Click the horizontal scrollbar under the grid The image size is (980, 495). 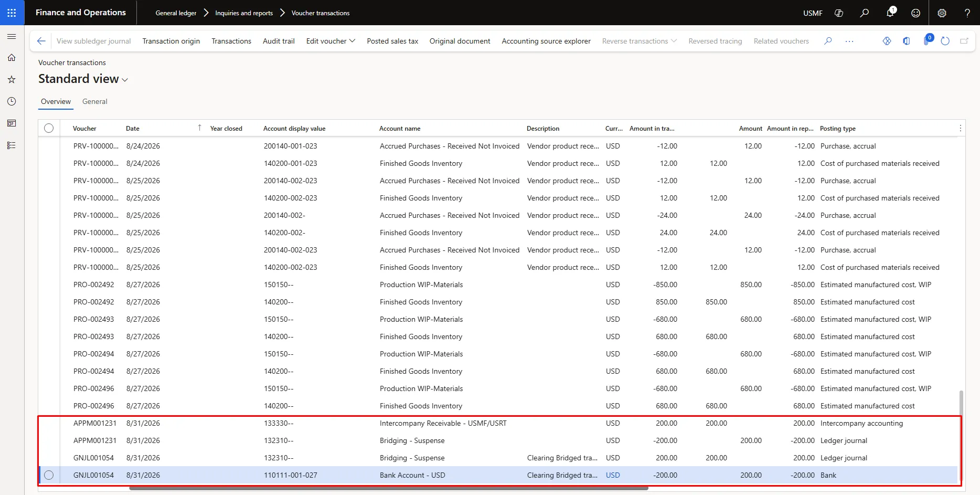389,488
